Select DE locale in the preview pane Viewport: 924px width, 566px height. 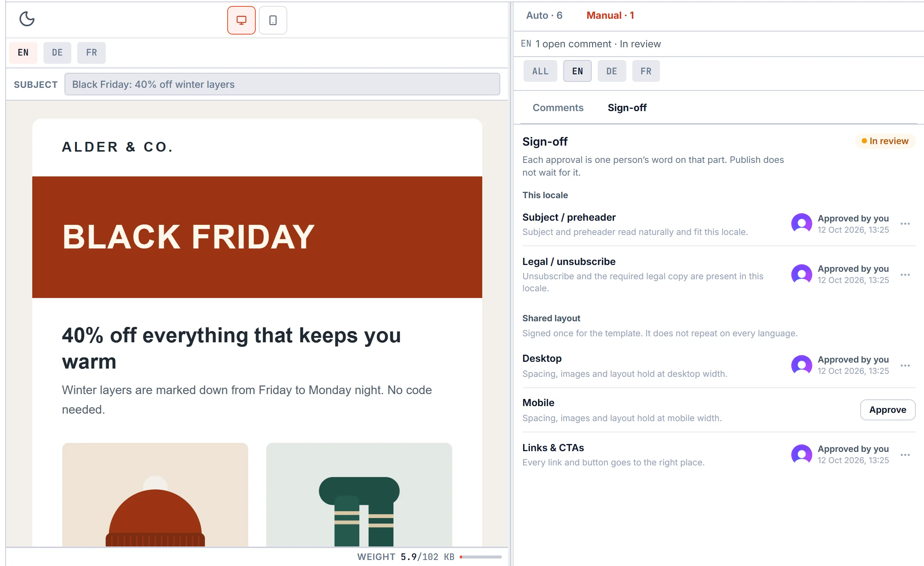tap(57, 53)
